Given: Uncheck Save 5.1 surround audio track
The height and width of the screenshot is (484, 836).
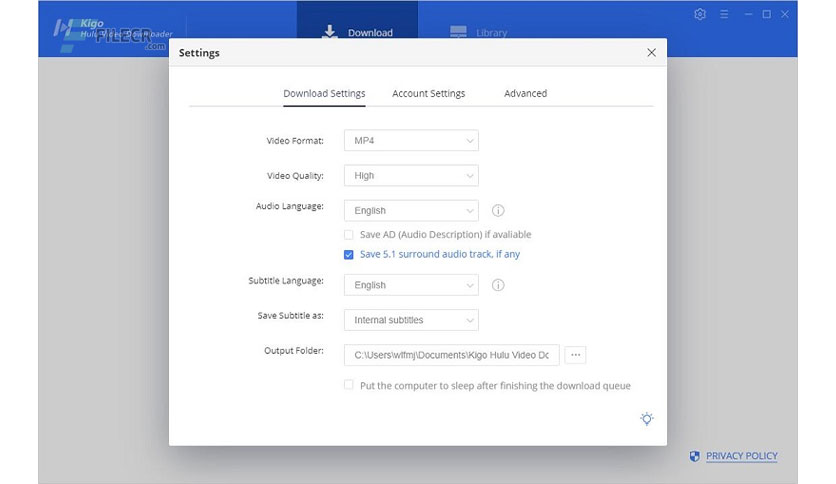Looking at the screenshot, I should click(349, 255).
